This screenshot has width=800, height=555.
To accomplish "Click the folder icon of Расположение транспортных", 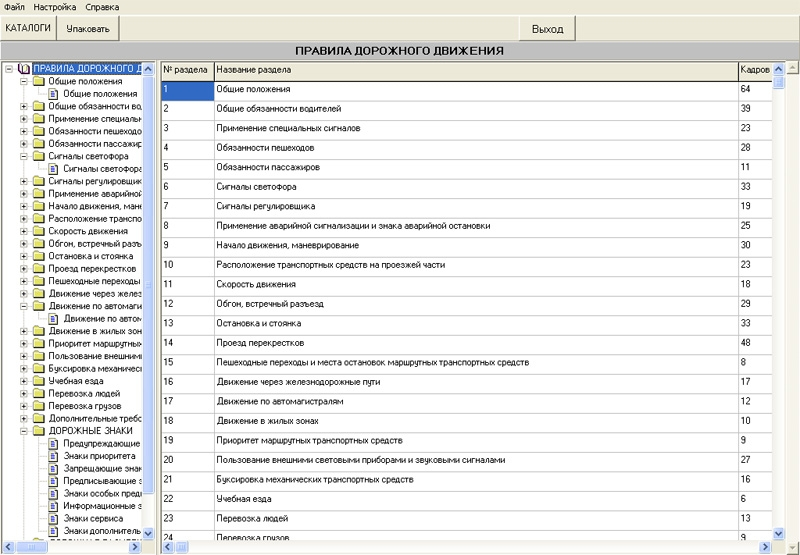I will pyautogui.click(x=39, y=219).
